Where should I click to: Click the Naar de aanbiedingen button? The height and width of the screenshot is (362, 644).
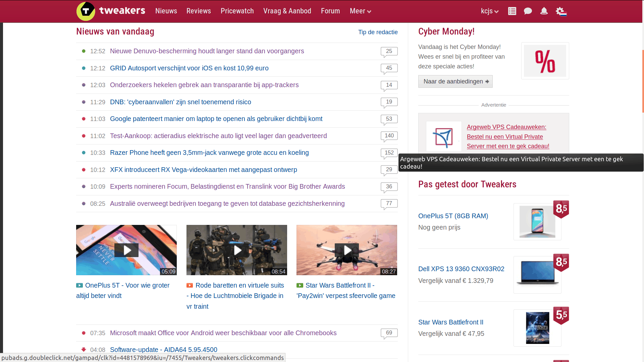(x=455, y=81)
